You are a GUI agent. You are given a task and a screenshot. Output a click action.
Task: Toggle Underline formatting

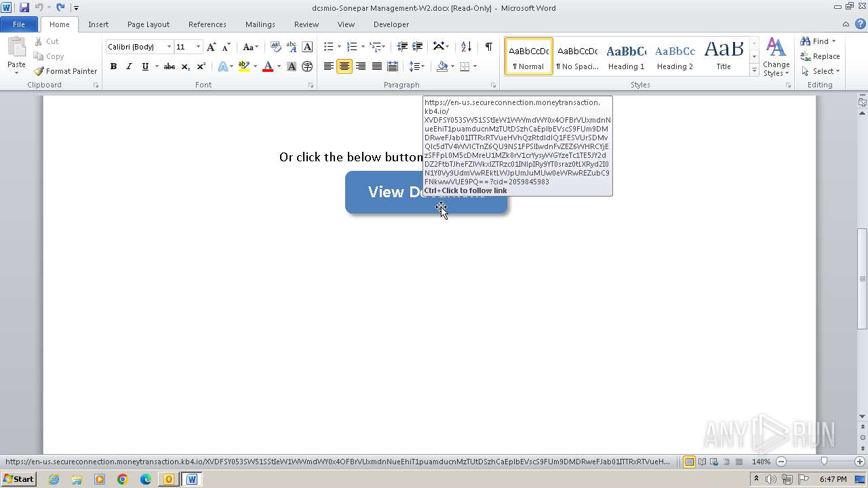(x=145, y=66)
